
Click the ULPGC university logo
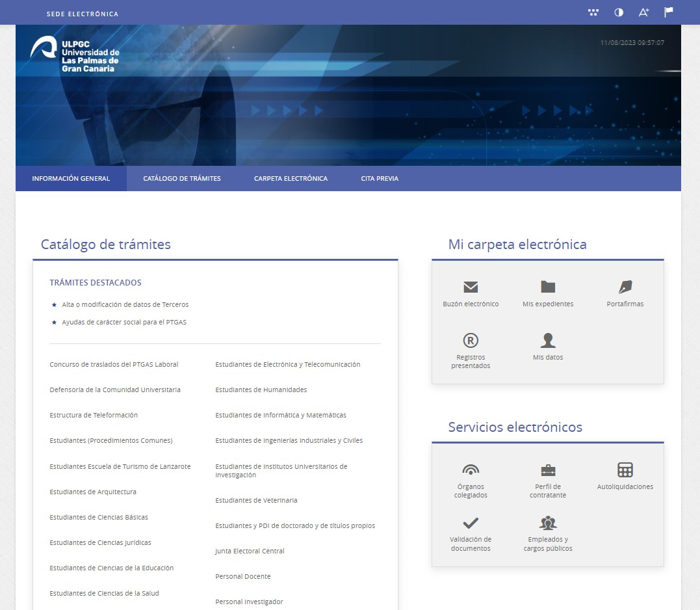(75, 54)
